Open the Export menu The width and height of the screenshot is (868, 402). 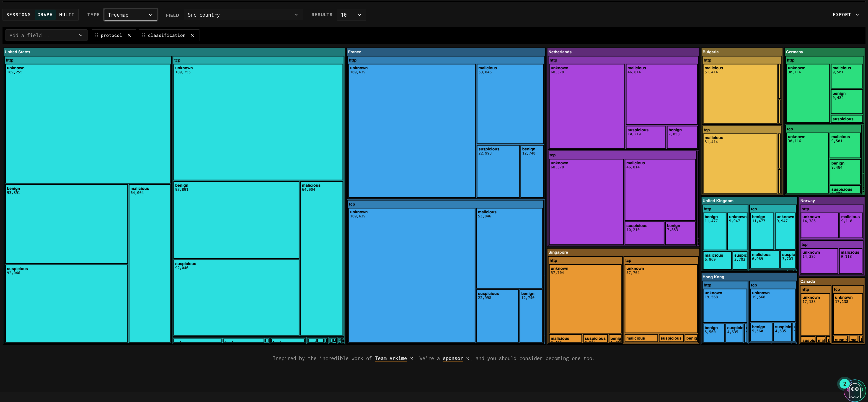coord(842,15)
